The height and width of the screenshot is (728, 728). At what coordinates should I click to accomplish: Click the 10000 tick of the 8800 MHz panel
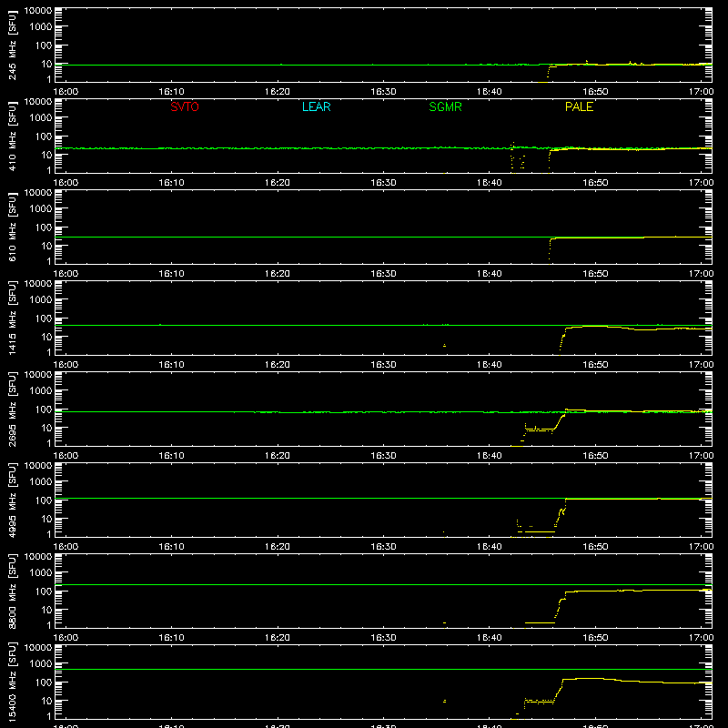click(38, 557)
